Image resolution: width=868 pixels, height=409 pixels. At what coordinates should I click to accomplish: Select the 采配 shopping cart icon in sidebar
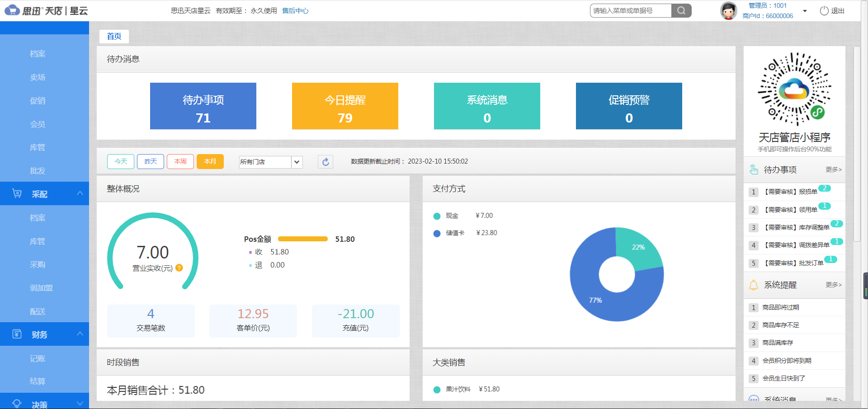click(17, 193)
